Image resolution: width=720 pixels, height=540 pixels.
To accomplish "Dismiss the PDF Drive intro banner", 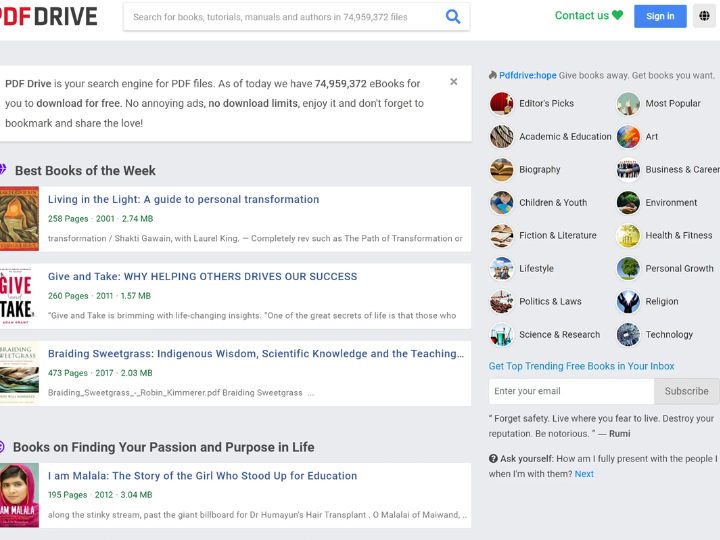I will coord(454,81).
